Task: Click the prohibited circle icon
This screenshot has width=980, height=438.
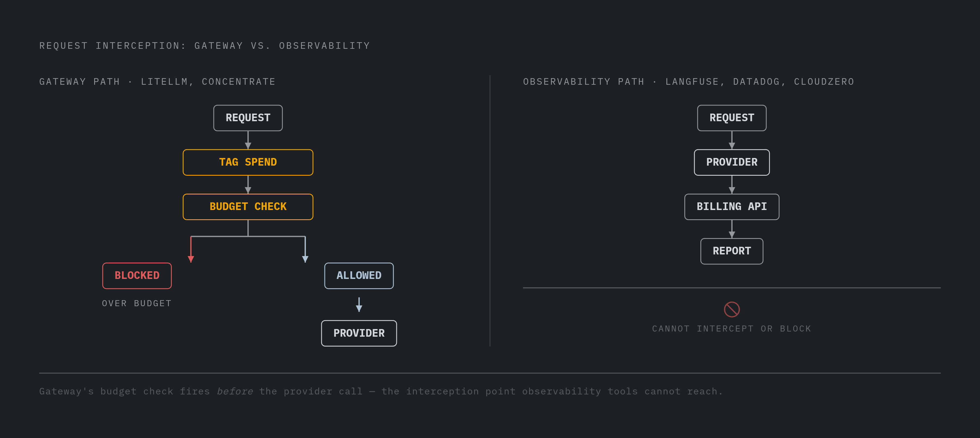Action: [731, 309]
